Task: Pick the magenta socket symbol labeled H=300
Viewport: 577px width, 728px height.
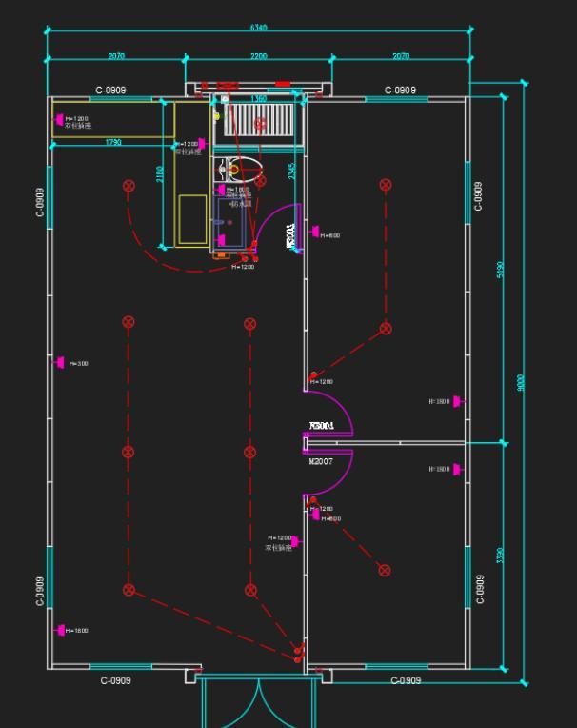Action: click(60, 363)
